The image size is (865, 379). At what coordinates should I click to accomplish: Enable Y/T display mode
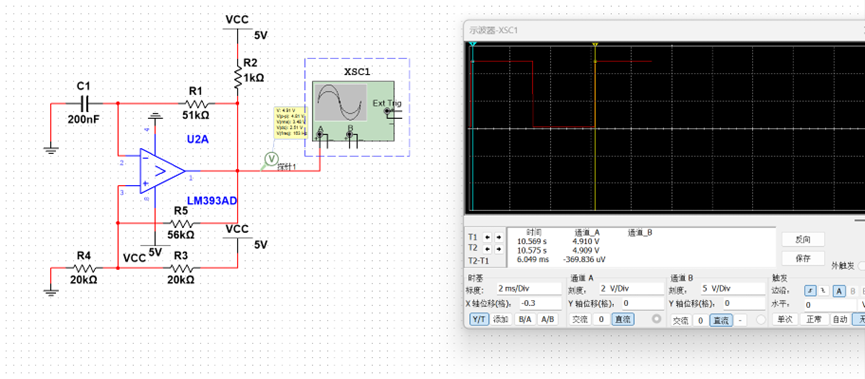479,319
